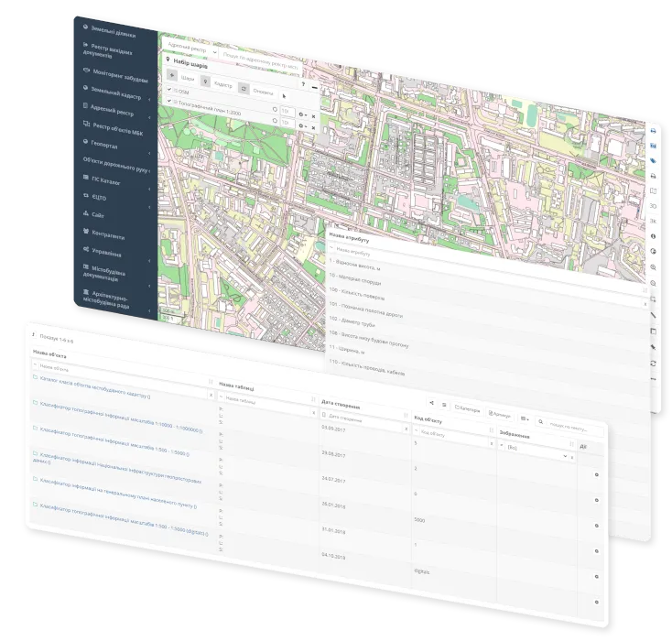672x641 pixels.
Task: Expand the Управління sidebar chevron
Action: [x=149, y=261]
